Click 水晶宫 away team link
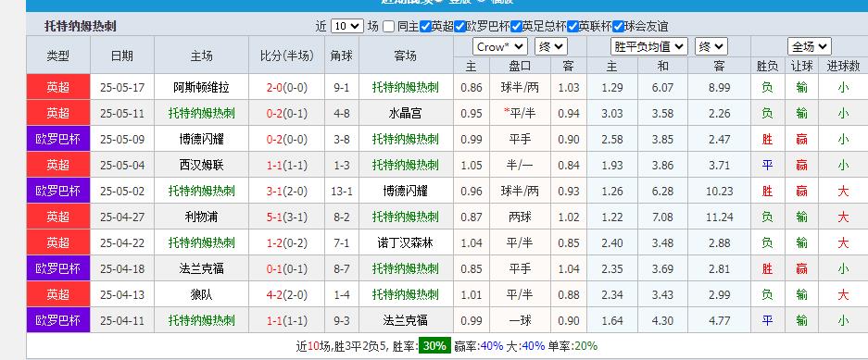 406,113
